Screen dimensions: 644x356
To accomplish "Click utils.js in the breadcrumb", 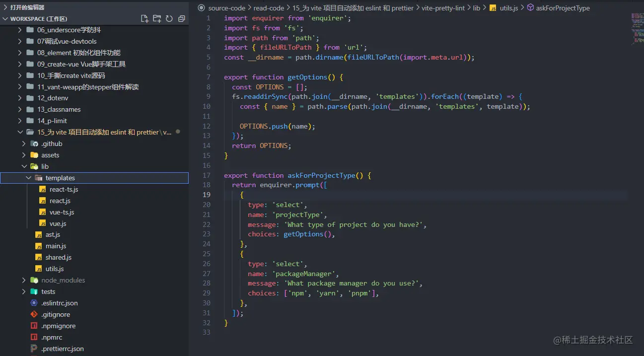I will (509, 8).
